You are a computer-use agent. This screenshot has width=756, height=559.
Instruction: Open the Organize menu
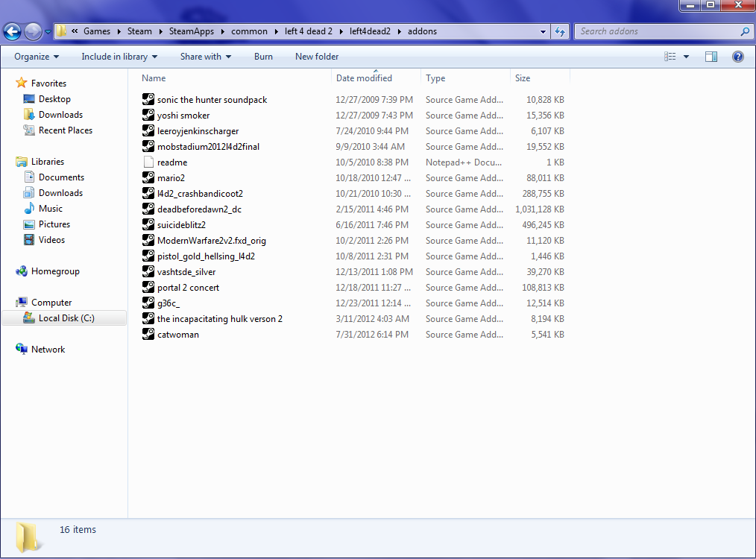click(x=37, y=57)
